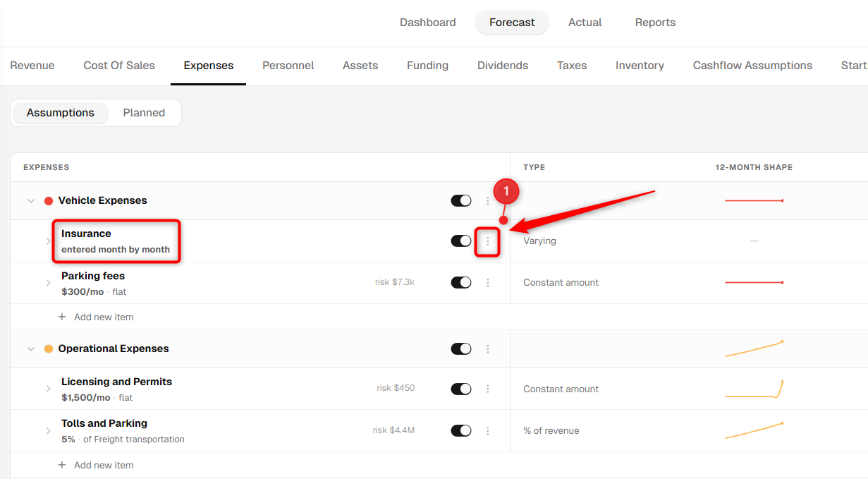Open the Reports top navigation item
This screenshot has width=868, height=479.
tap(655, 23)
